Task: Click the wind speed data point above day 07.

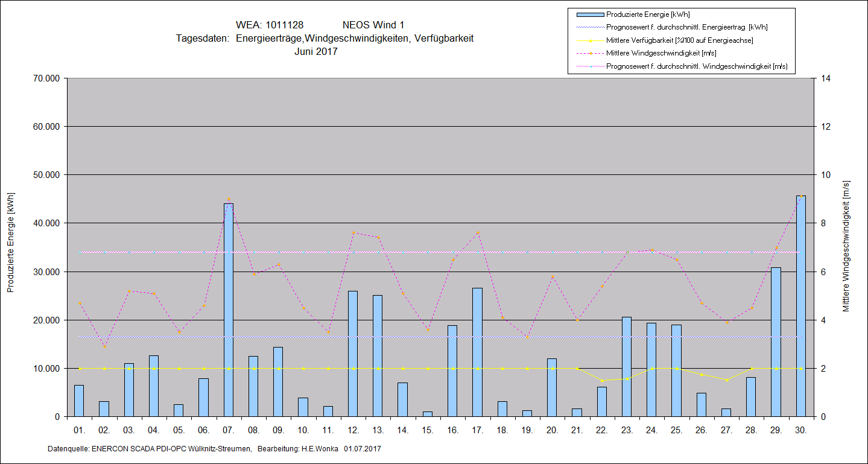Action: 229,199
